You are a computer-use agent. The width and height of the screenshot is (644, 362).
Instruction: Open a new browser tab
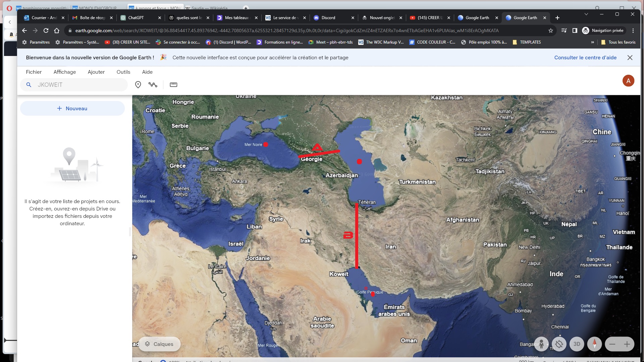click(557, 18)
